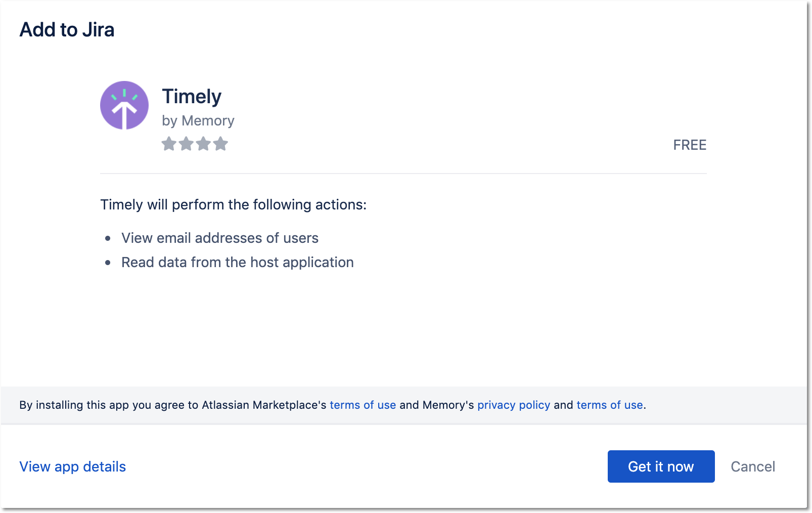The image size is (812, 513).
Task: Open Memory's terms of use link
Action: 610,405
